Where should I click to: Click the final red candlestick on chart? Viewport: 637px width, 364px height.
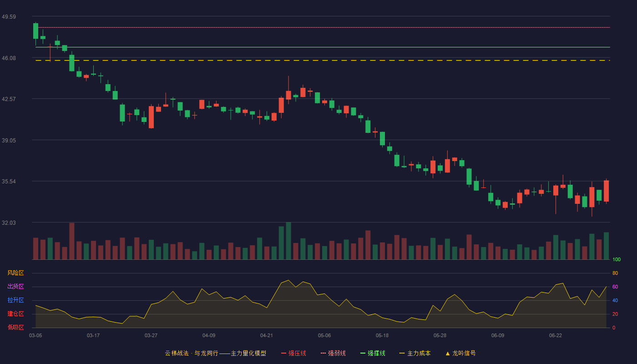pos(606,191)
